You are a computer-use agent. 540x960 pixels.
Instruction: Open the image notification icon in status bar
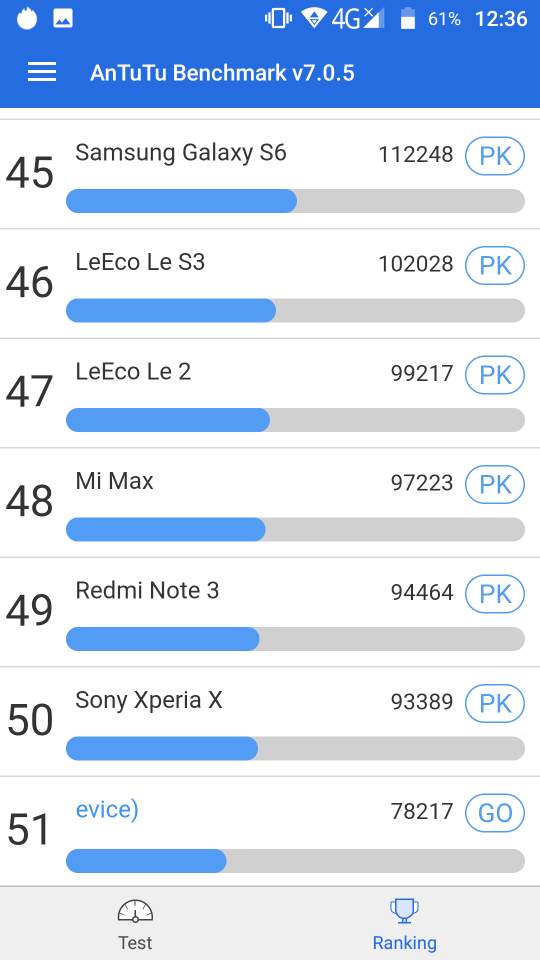click(x=63, y=19)
